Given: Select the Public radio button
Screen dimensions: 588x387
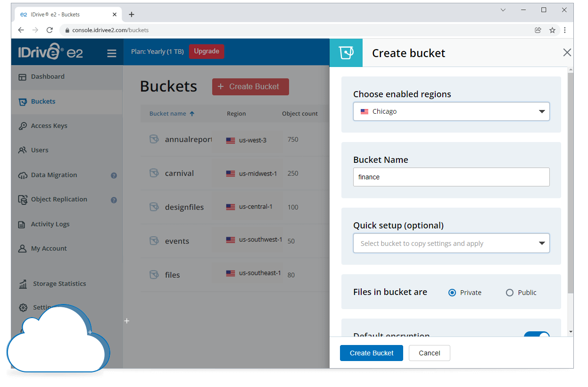Looking at the screenshot, I should coord(509,293).
